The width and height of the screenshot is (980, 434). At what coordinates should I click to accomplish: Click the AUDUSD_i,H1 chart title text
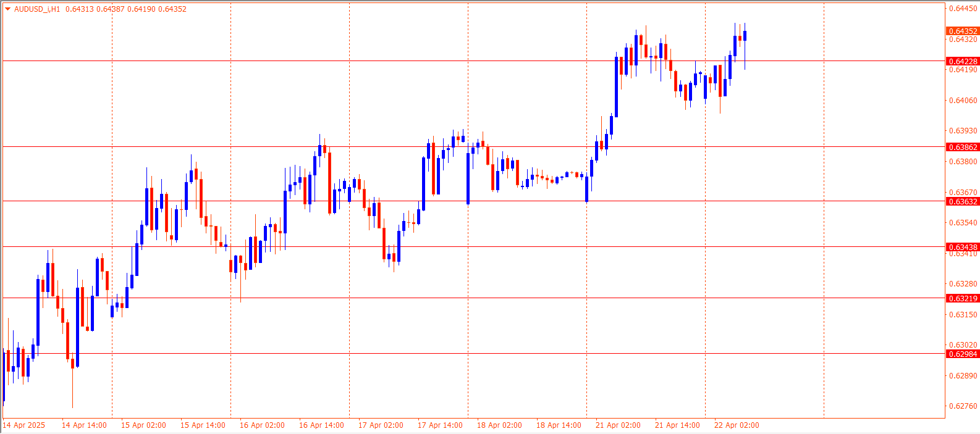coord(37,9)
